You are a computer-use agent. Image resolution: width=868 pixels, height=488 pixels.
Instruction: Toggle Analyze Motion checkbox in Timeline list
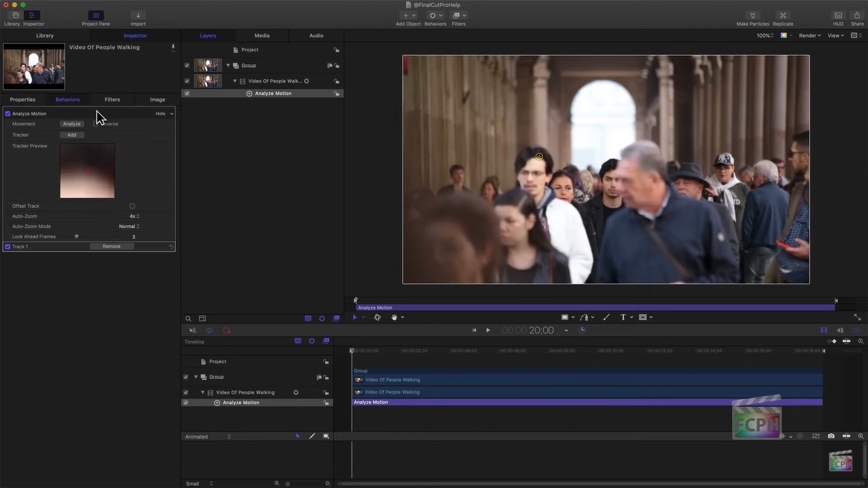pos(186,403)
